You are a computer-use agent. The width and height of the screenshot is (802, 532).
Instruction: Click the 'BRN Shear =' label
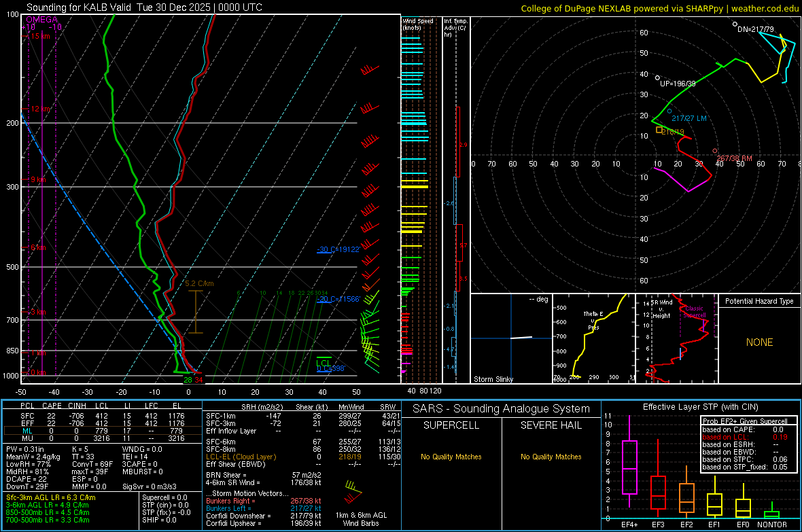[x=226, y=475]
